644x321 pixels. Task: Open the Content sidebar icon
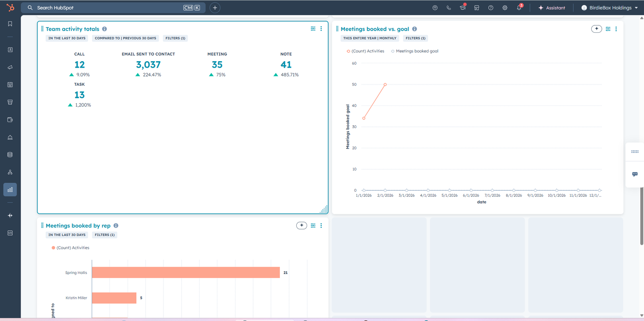[x=10, y=85]
